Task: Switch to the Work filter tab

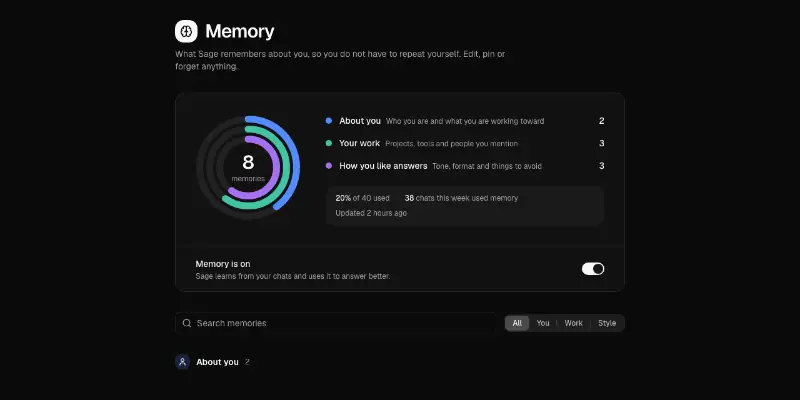Action: pos(573,323)
